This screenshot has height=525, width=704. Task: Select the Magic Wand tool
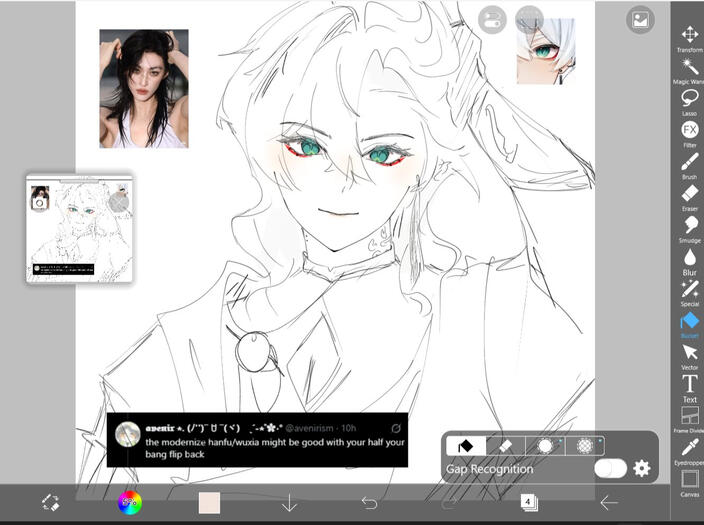tap(689, 71)
